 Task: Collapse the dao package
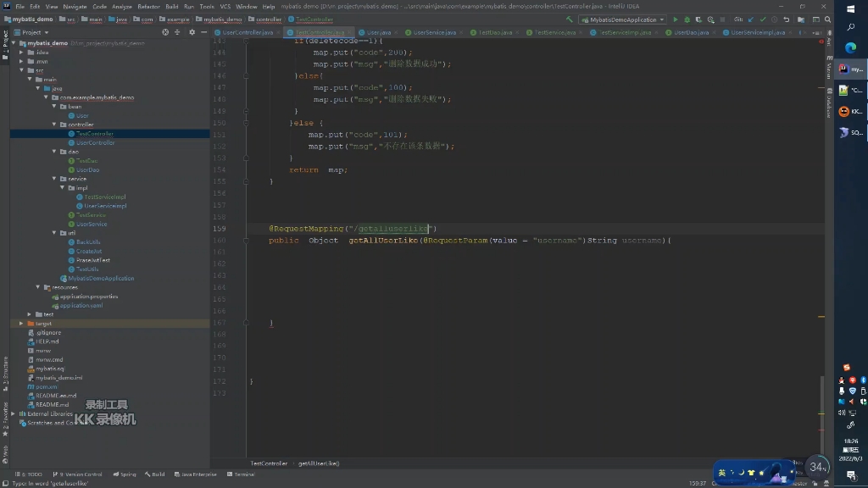[x=54, y=152]
